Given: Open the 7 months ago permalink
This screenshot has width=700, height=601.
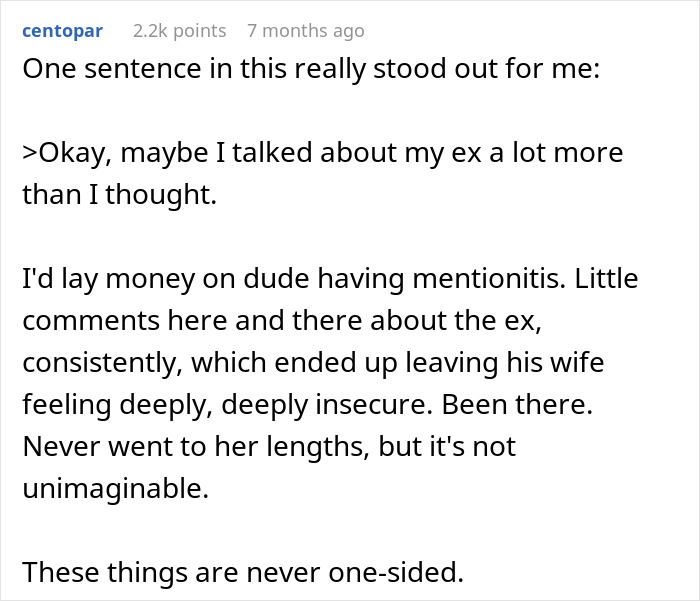Looking at the screenshot, I should tap(305, 31).
